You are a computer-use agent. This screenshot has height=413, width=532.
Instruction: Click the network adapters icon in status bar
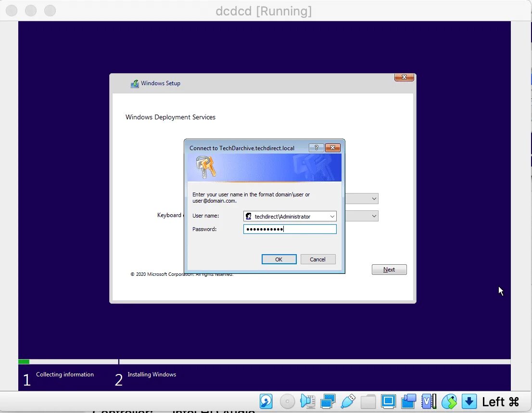pos(328,401)
